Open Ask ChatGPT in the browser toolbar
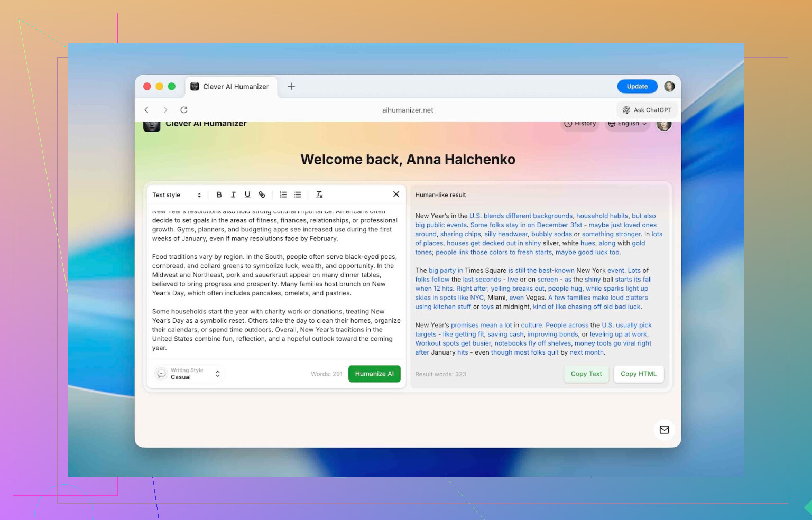Screen dimensions: 812x520 [x=647, y=110]
